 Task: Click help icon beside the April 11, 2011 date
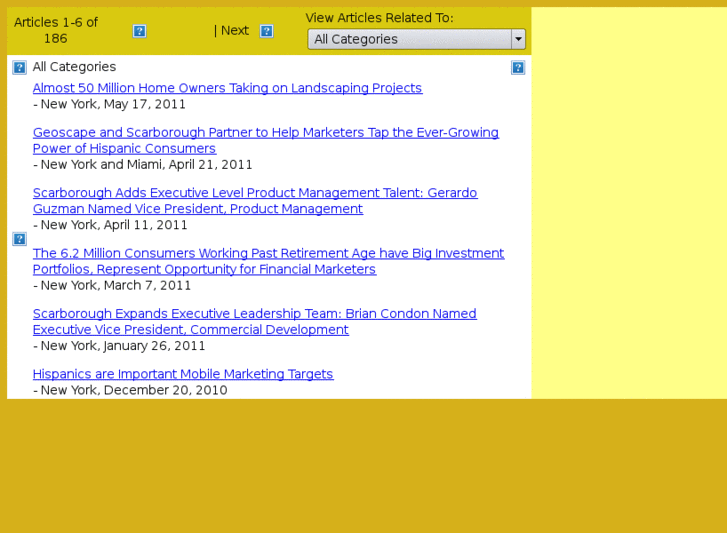pyautogui.click(x=19, y=239)
